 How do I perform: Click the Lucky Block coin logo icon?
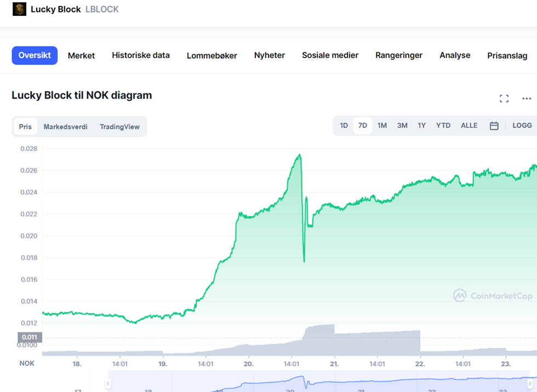pos(19,9)
